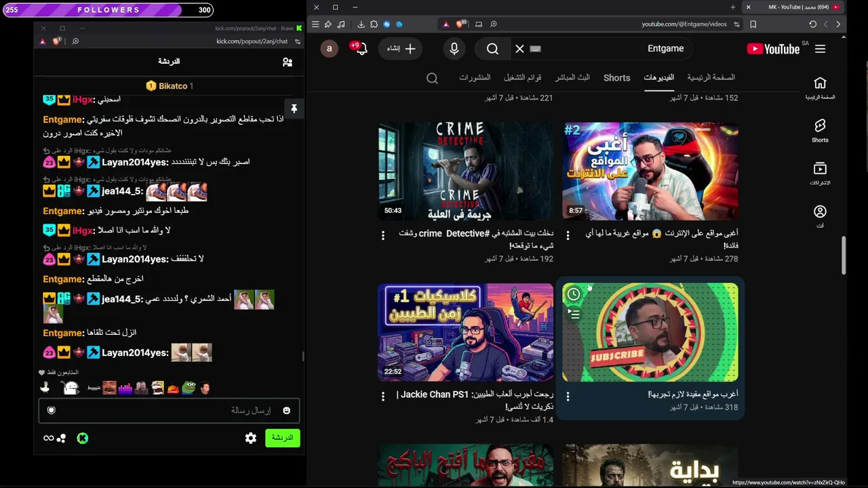Open the You section in the YouTube sidebar

[820, 216]
